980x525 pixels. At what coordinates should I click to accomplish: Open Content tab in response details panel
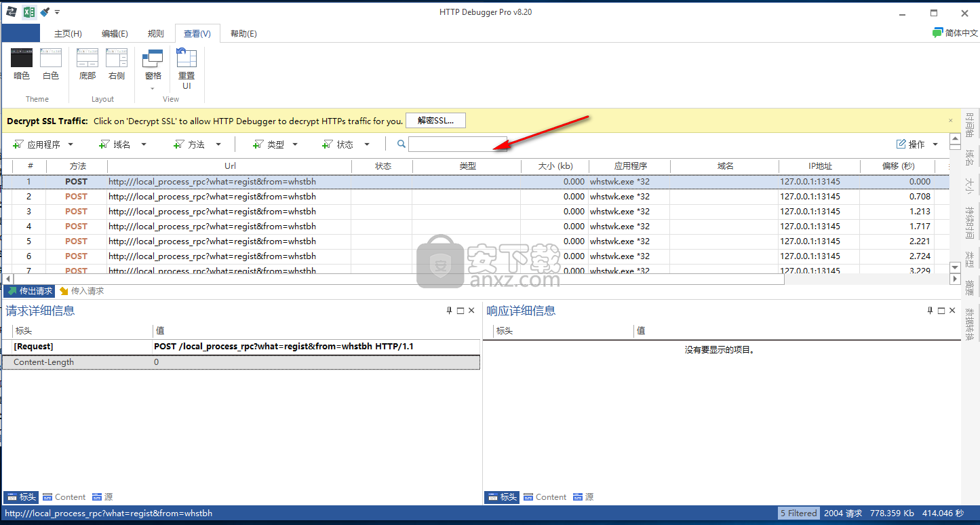click(545, 497)
